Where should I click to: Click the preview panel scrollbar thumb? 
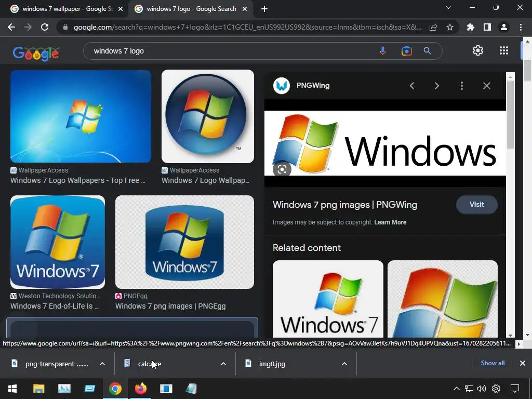point(510,114)
